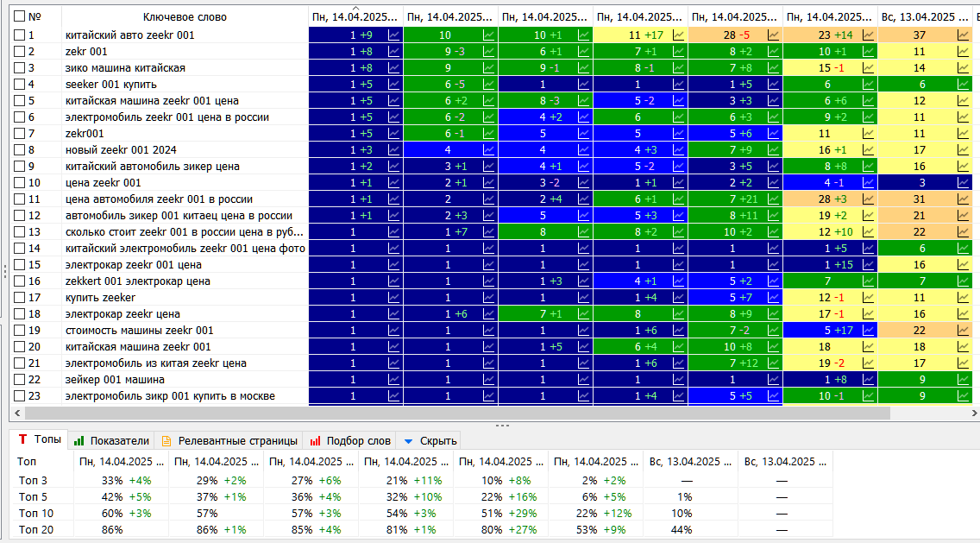Open chart icon beside '9 -3' in row 2
Screen dimensions: 980x543
[x=489, y=51]
